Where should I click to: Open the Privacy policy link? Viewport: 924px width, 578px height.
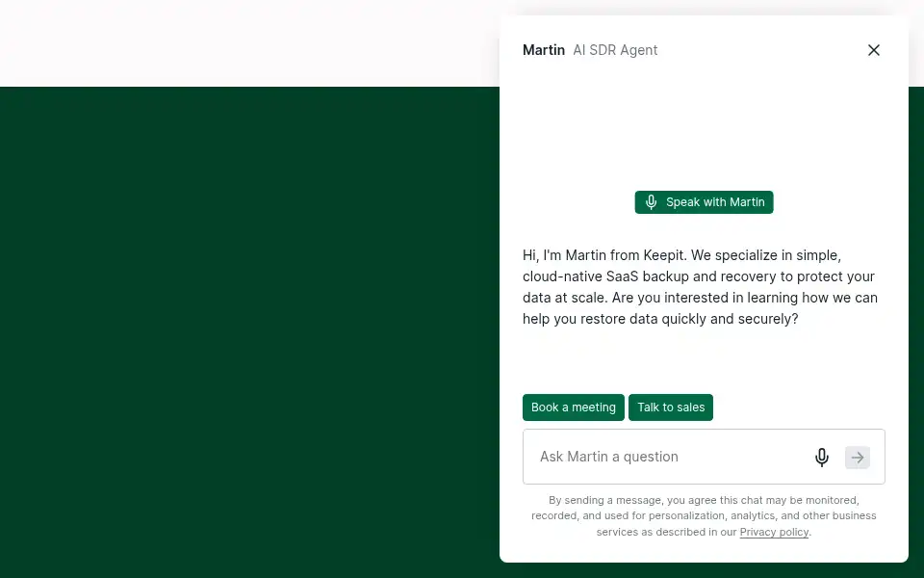coord(774,532)
